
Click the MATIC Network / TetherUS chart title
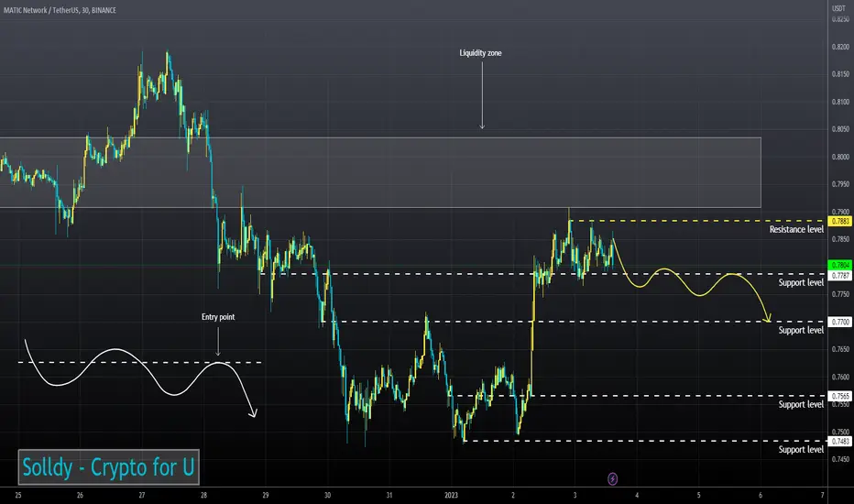pos(60,10)
